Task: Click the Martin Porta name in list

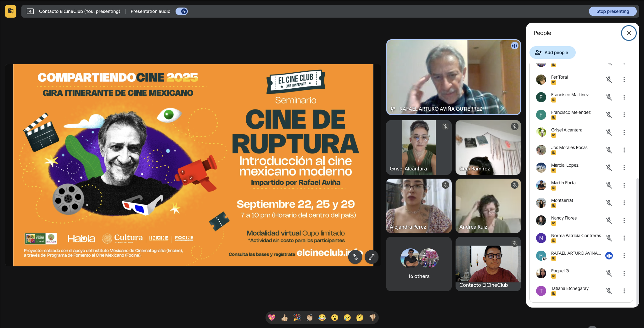Action: coord(563,183)
